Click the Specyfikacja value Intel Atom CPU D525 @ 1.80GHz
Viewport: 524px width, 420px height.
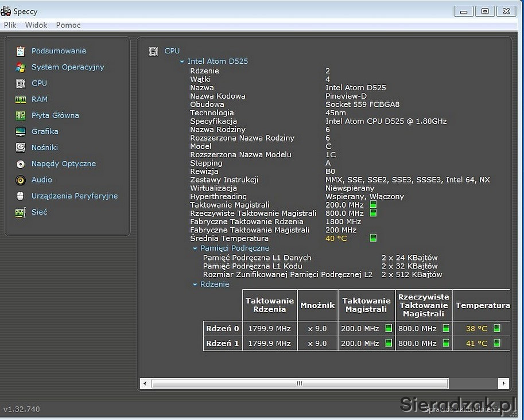[386, 121]
